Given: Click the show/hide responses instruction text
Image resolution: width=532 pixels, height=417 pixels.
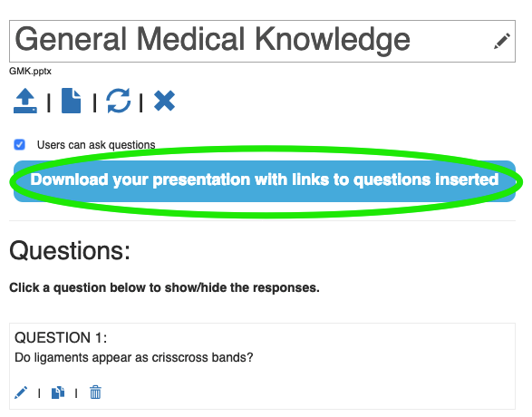Looking at the screenshot, I should coord(164,287).
